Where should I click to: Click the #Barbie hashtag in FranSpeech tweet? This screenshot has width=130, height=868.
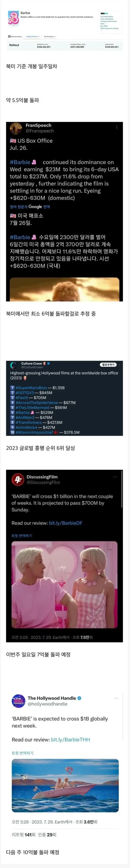[20, 162]
